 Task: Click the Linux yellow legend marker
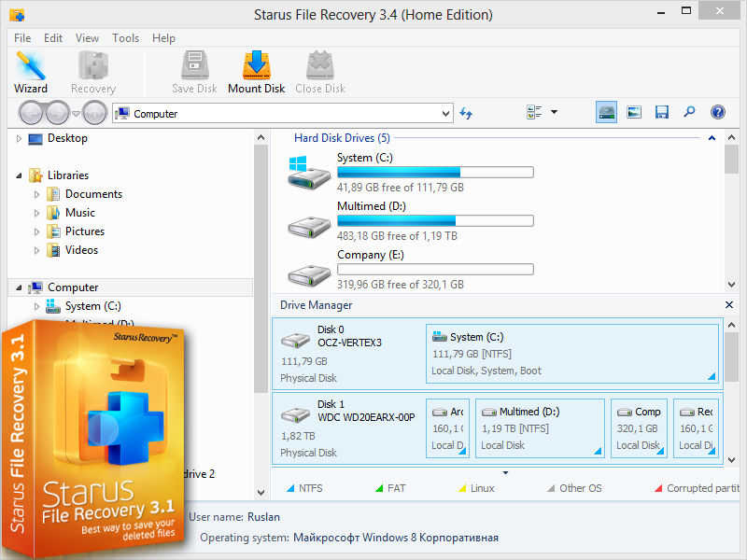pyautogui.click(x=461, y=488)
